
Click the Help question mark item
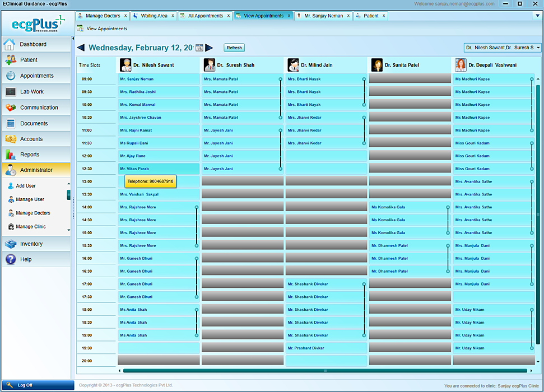26,259
